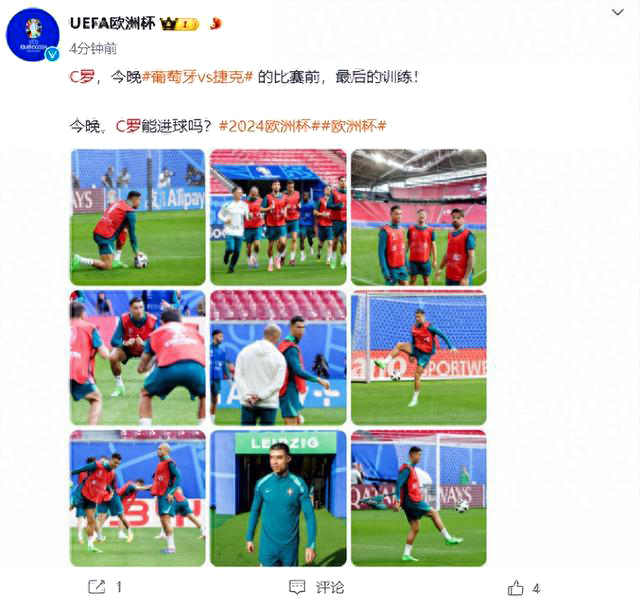Click the blue verified badge on avatar
This screenshot has width=640, height=608.
(52, 53)
